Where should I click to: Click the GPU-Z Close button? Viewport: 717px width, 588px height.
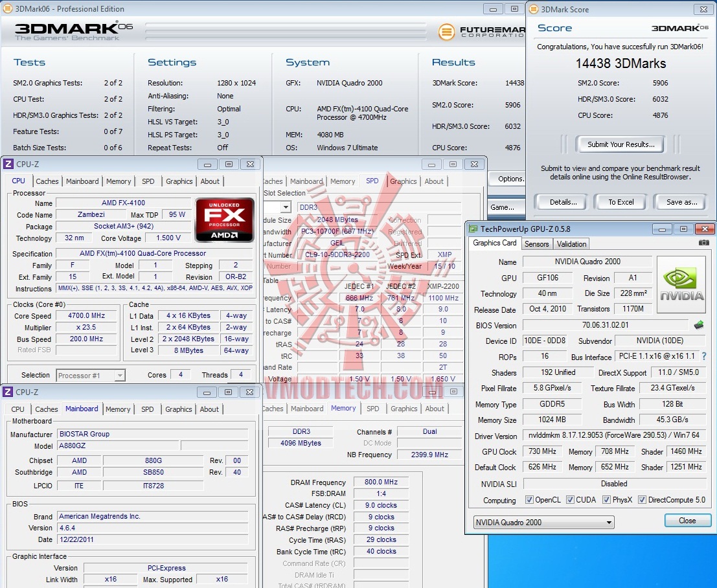click(x=687, y=521)
